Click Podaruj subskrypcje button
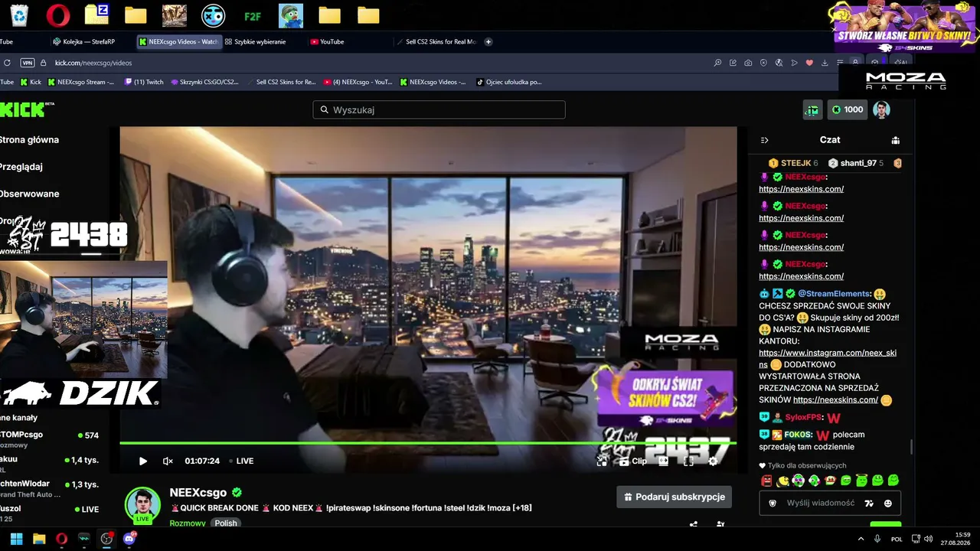The height and width of the screenshot is (551, 980). (x=674, y=497)
